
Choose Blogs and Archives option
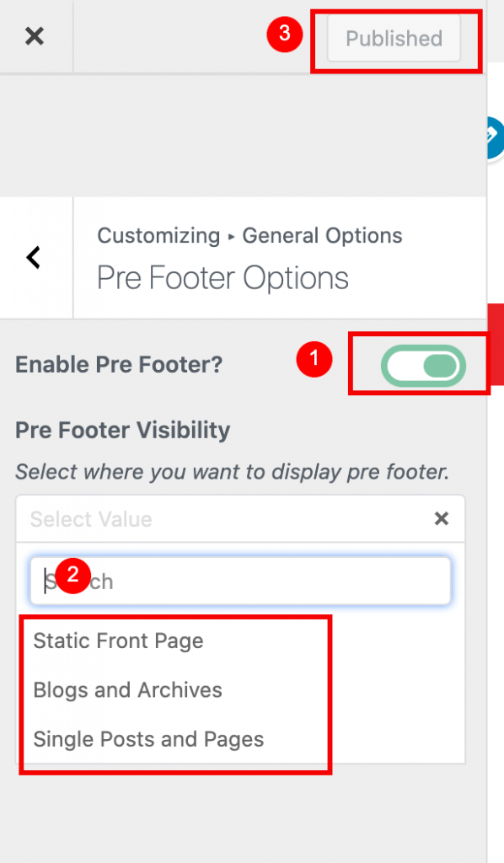coord(127,689)
